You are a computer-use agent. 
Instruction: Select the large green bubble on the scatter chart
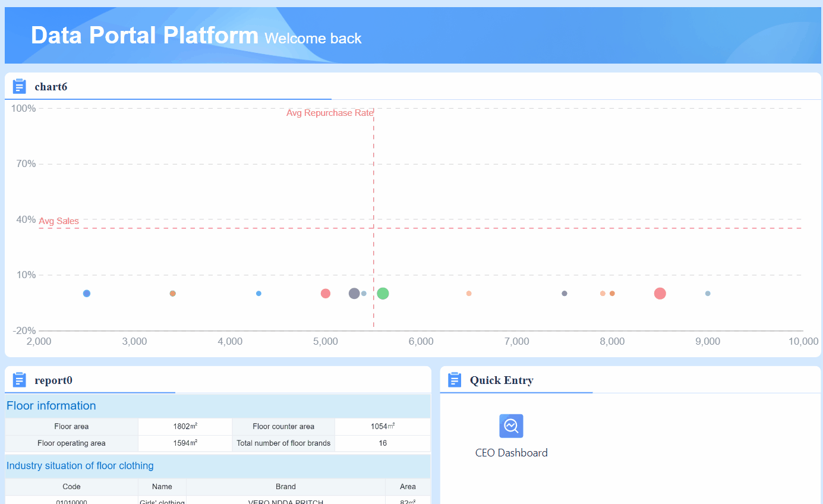(383, 293)
